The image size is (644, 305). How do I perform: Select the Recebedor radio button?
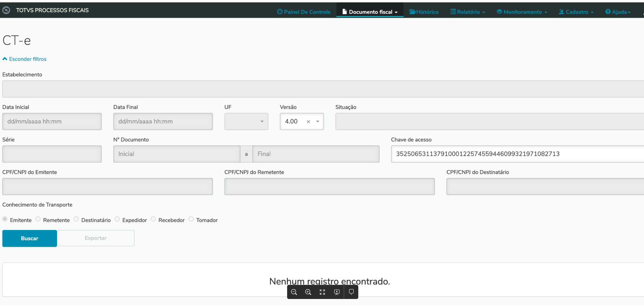[x=153, y=219]
